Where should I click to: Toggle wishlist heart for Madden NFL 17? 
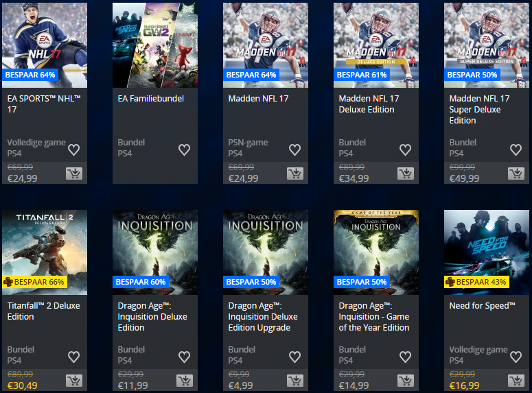tap(294, 150)
